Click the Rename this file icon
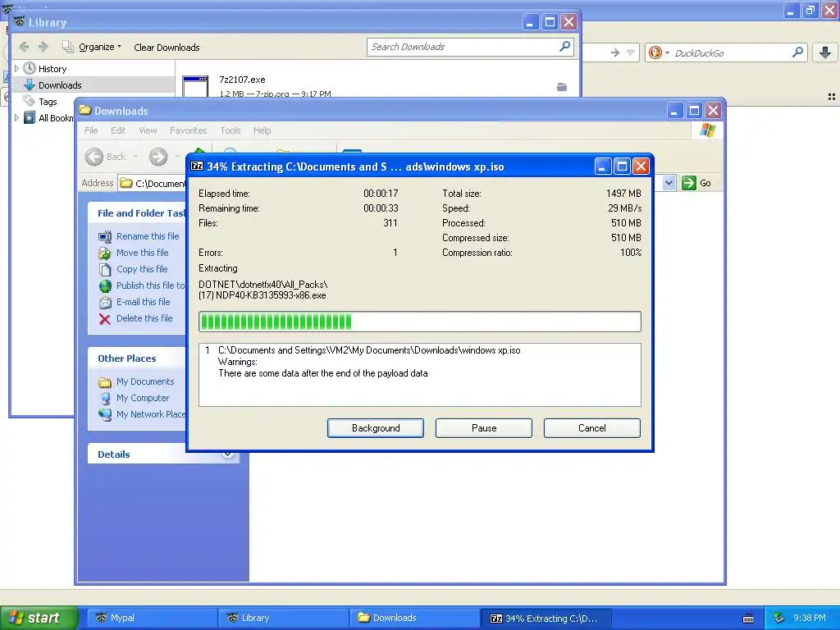Viewport: 840px width, 630px height. pos(105,237)
